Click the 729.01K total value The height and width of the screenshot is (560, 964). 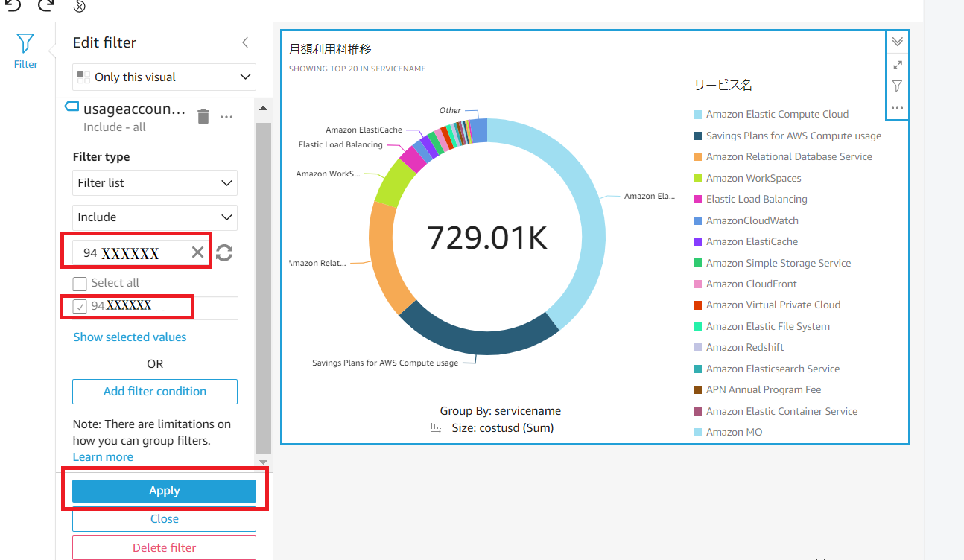coord(487,238)
